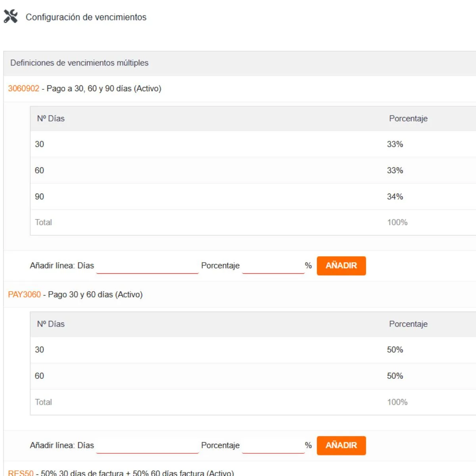
Task: Focus the Porcentaje field under PAY3060
Action: 273,445
